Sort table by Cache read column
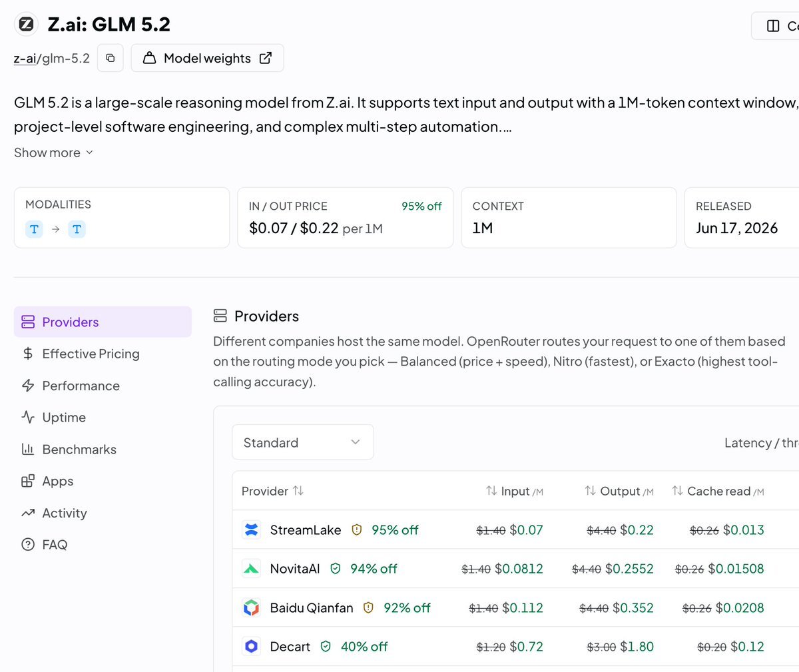Image resolution: width=799 pixels, height=672 pixels. 718,491
